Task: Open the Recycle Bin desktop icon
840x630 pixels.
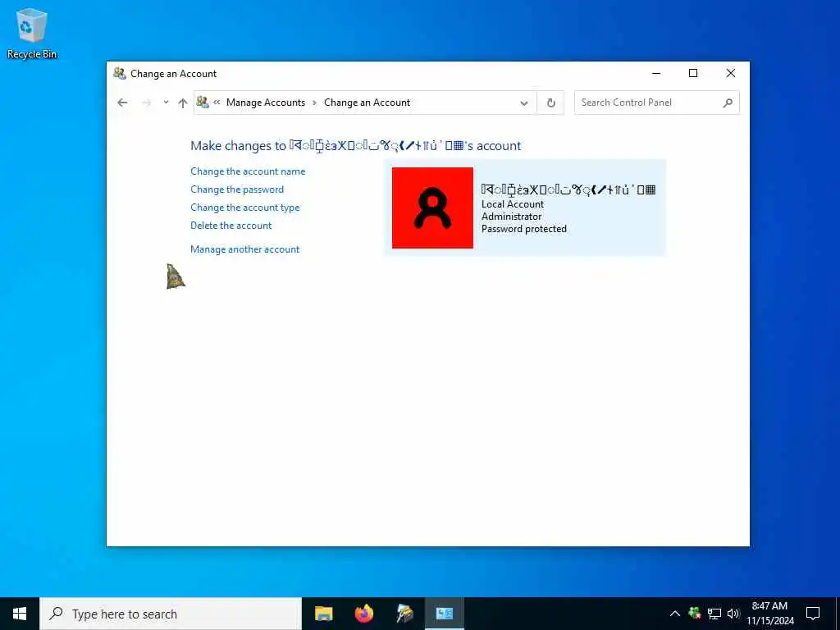Action: click(x=32, y=33)
